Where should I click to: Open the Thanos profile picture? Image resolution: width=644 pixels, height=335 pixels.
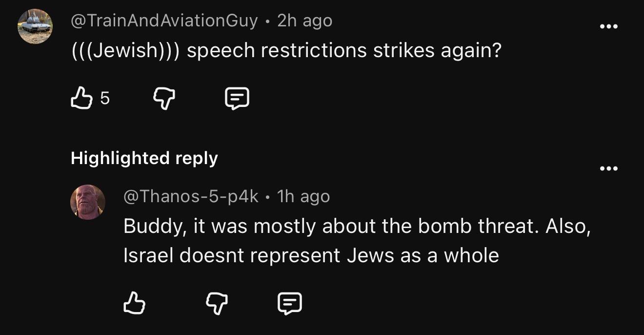pyautogui.click(x=88, y=202)
